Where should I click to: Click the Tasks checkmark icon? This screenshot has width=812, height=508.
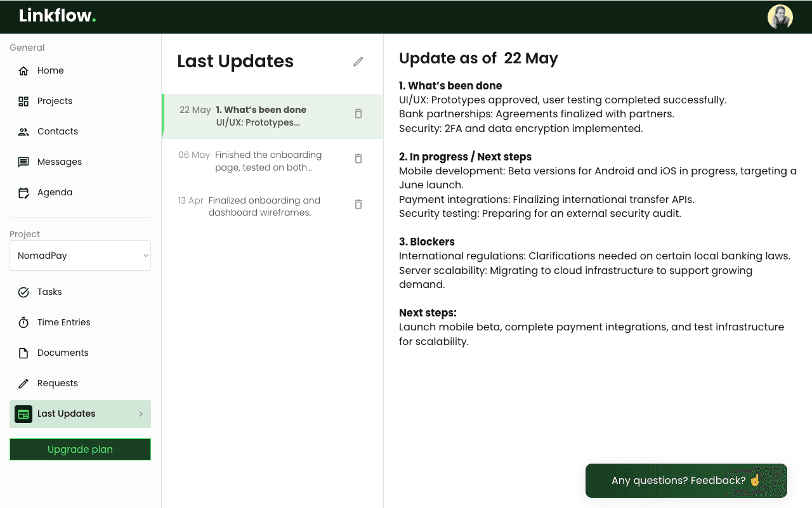(x=23, y=292)
